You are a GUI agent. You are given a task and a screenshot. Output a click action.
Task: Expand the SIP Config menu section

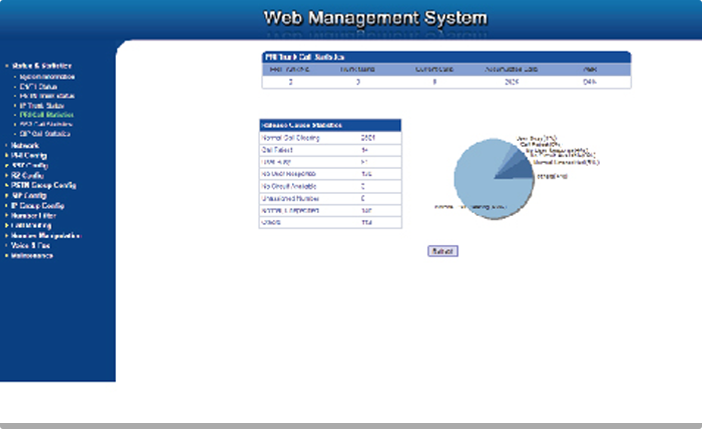(29, 196)
